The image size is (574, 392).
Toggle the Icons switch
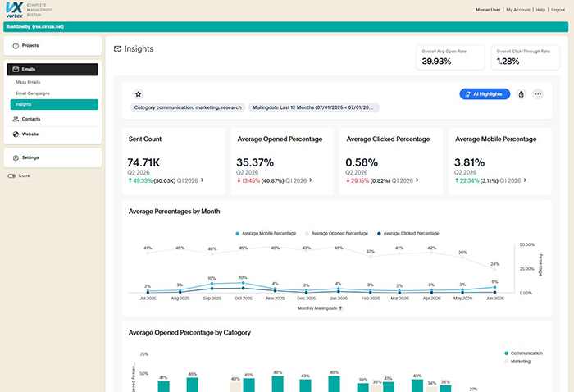click(11, 176)
